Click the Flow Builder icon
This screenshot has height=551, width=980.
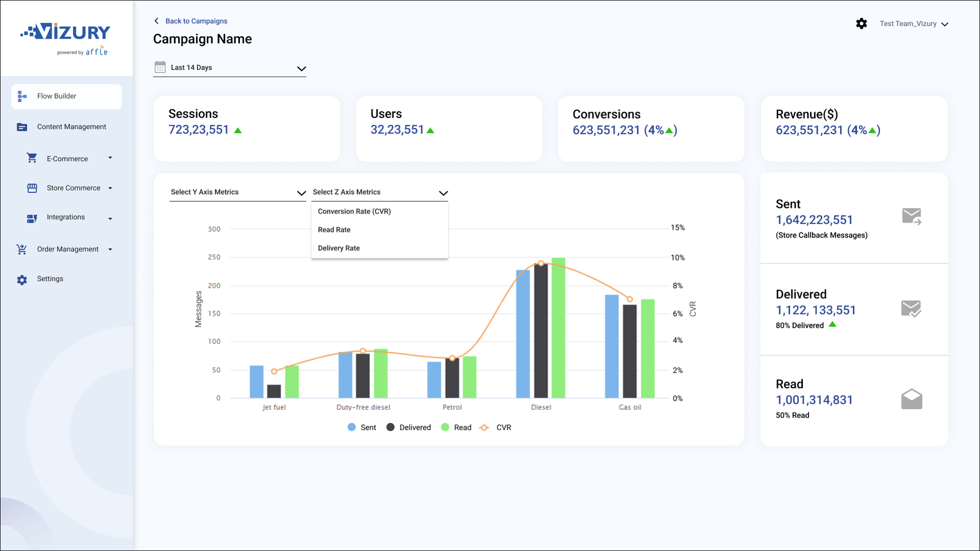click(22, 96)
